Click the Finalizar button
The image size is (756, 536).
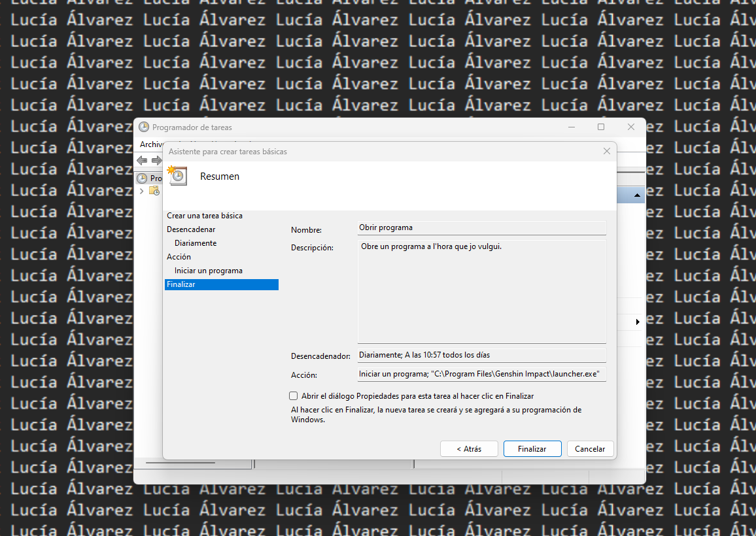(532, 448)
